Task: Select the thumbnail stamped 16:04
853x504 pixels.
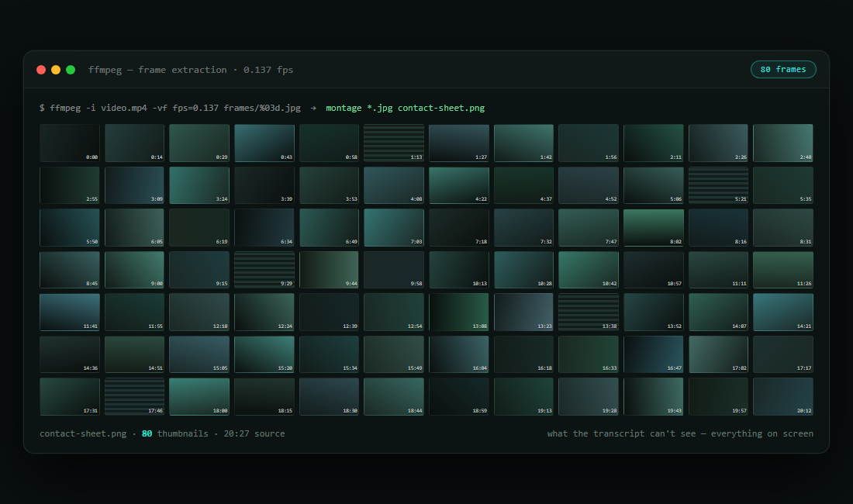Action: (459, 354)
